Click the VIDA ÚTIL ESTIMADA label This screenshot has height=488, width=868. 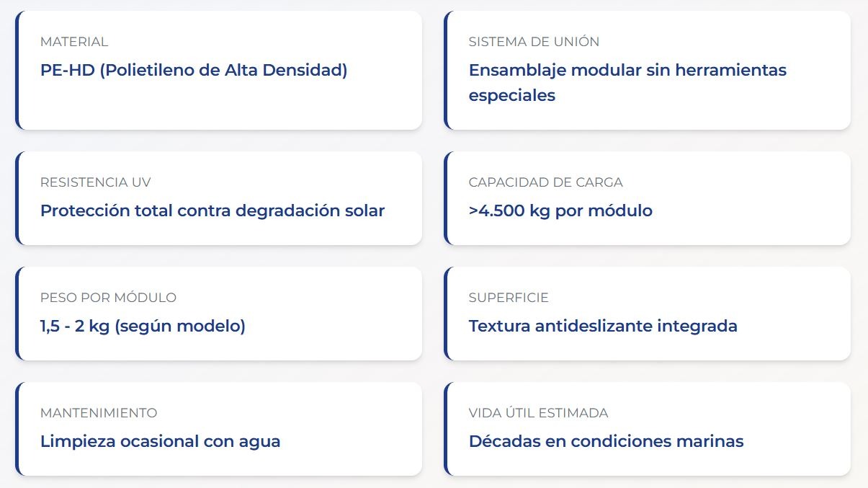click(538, 413)
